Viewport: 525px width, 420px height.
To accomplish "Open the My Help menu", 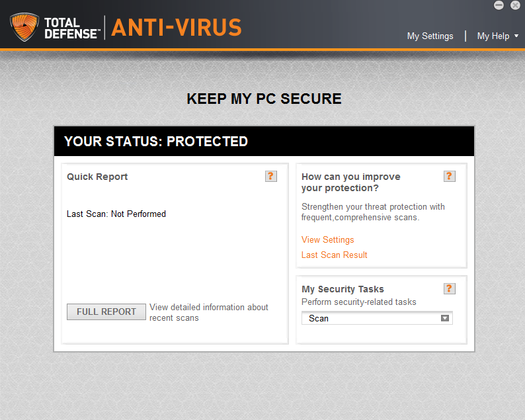I will 493,36.
